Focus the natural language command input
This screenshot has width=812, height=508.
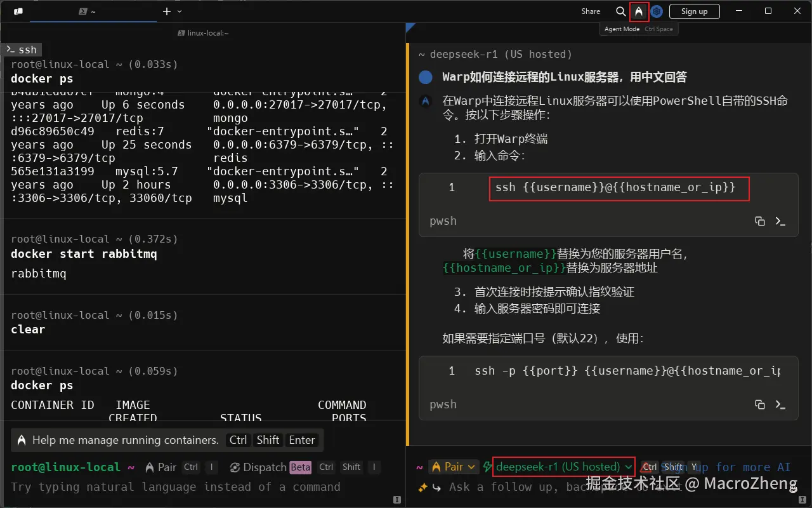coord(176,487)
